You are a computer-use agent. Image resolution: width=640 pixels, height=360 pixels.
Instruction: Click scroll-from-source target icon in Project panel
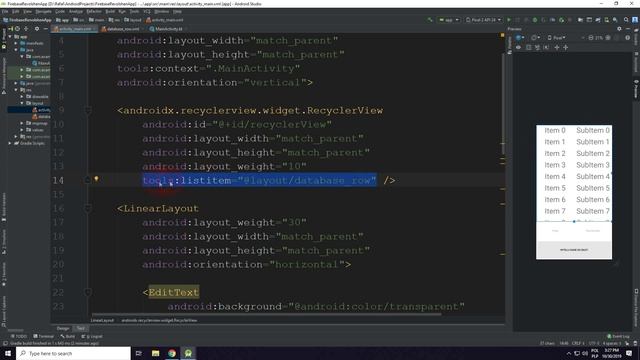(17, 29)
